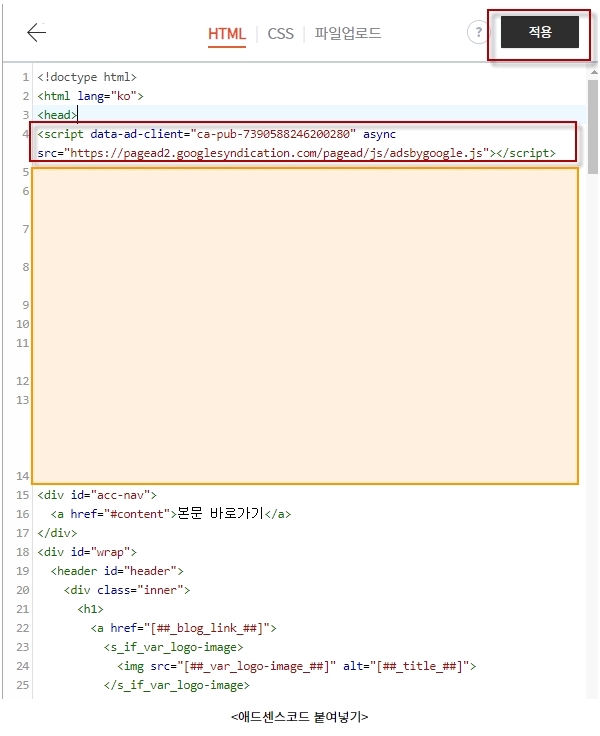This screenshot has height=736, width=600.
Task: Click the <div class="inner"> line
Action: click(127, 590)
